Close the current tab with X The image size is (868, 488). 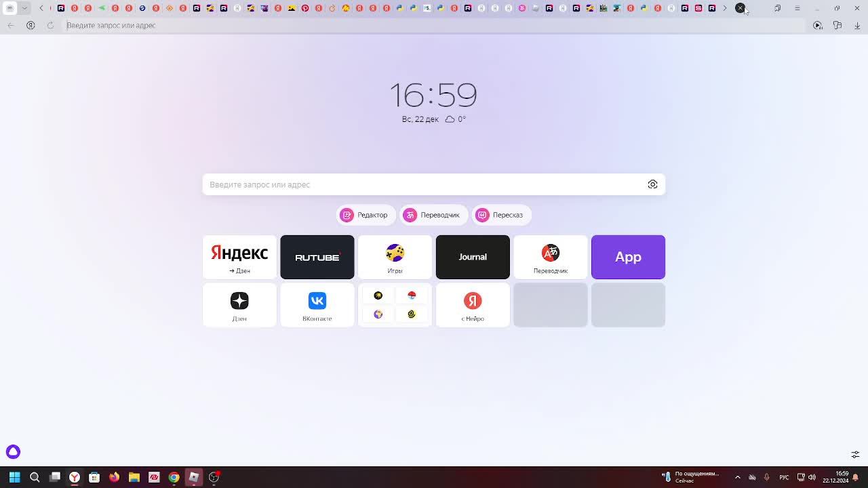(x=741, y=8)
